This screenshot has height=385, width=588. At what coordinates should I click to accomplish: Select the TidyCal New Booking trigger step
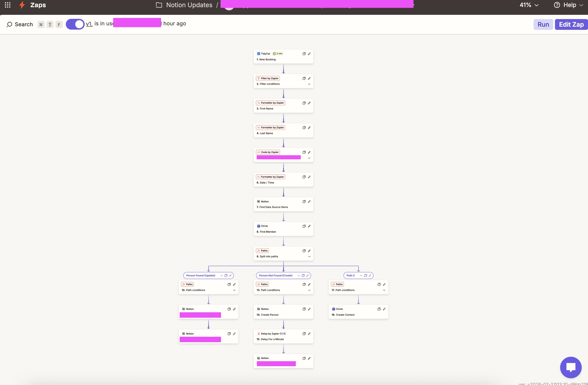coord(283,57)
